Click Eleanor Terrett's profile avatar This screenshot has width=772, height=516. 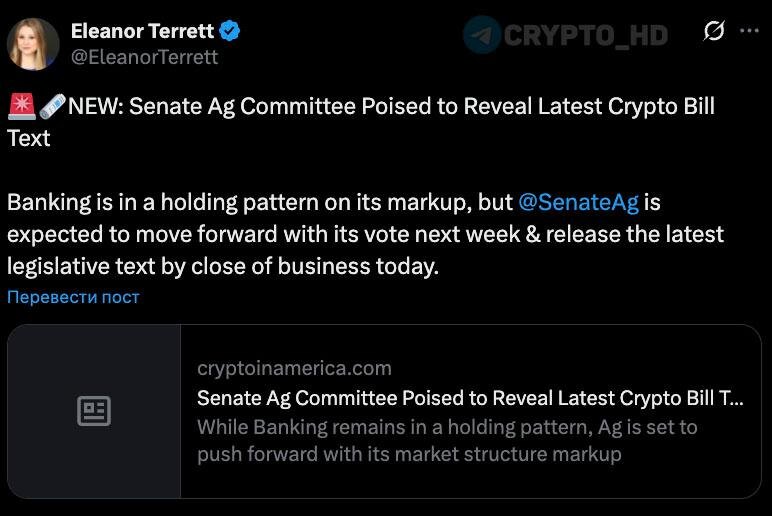tap(33, 44)
